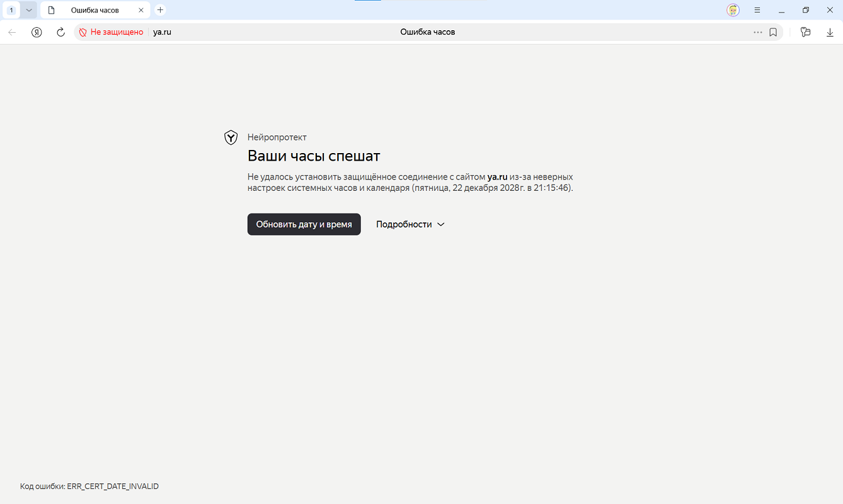Reload the current page
Image resolution: width=843 pixels, height=504 pixels.
pos(60,32)
